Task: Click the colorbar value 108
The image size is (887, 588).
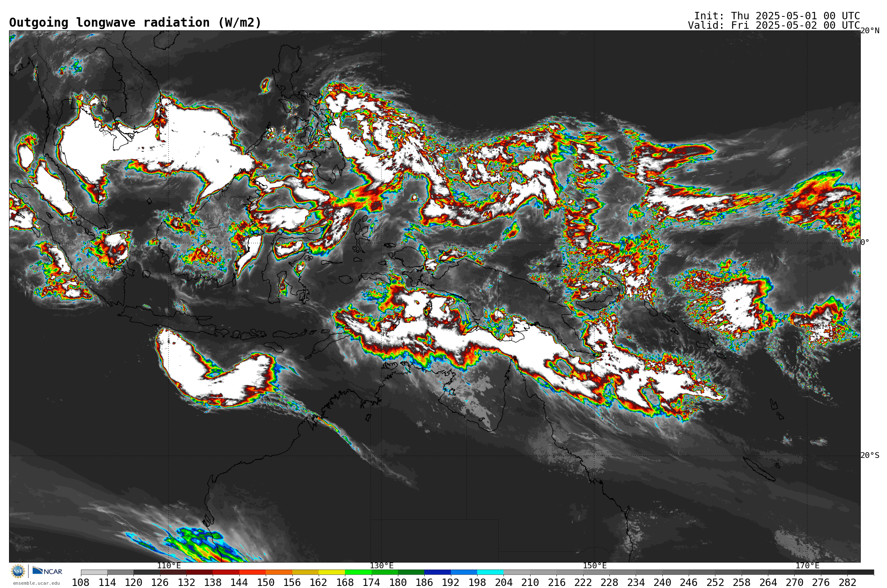Action: click(x=81, y=583)
